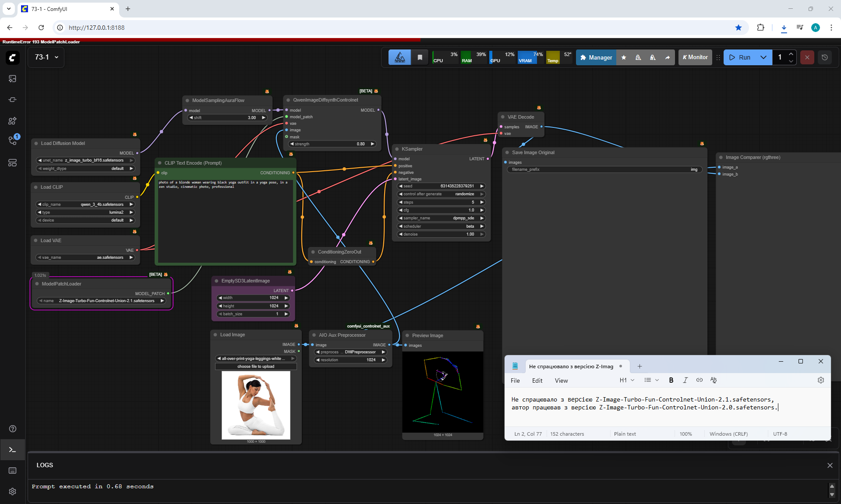The height and width of the screenshot is (504, 841).
Task: Toggle collapse dot on Load CLIP node
Action: click(x=36, y=187)
